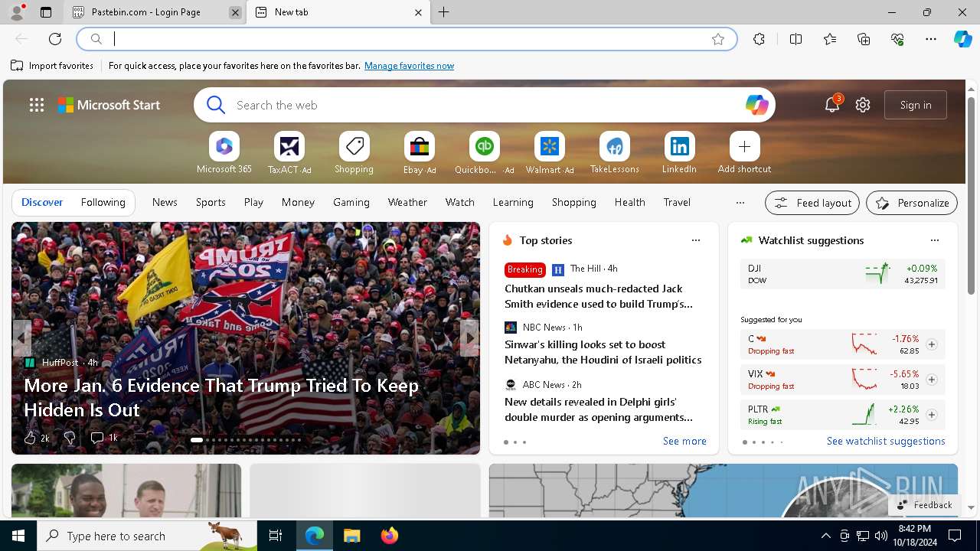
Task: Enable split screen view
Action: [x=795, y=39]
